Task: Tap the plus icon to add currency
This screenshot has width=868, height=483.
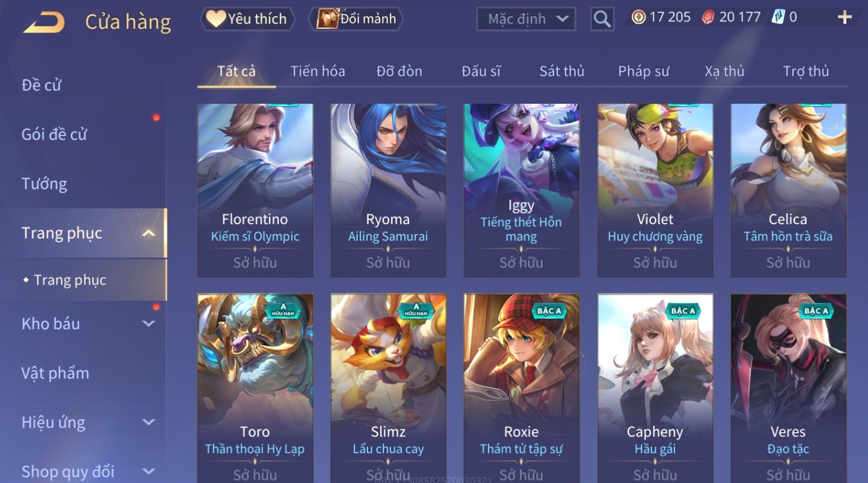Action: click(x=844, y=17)
